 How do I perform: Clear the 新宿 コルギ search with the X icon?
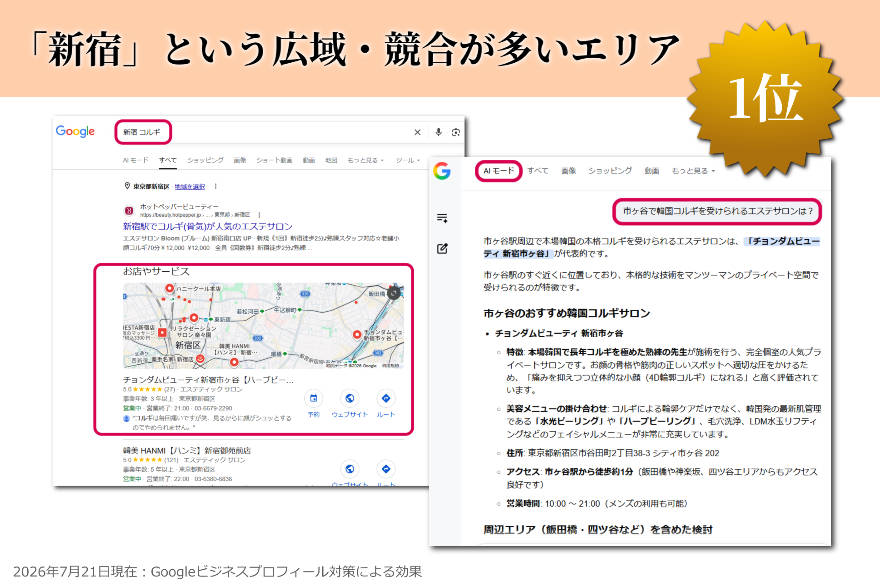tap(418, 132)
